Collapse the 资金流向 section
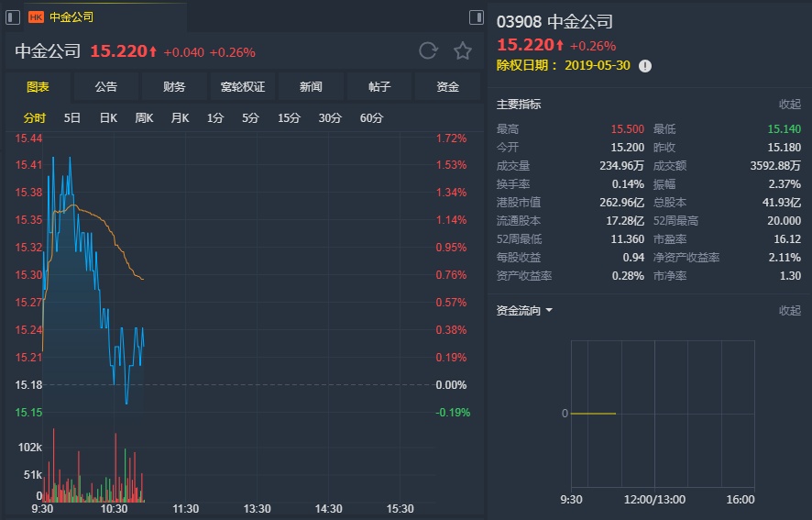Image resolution: width=812 pixels, height=520 pixels. pyautogui.click(x=789, y=311)
